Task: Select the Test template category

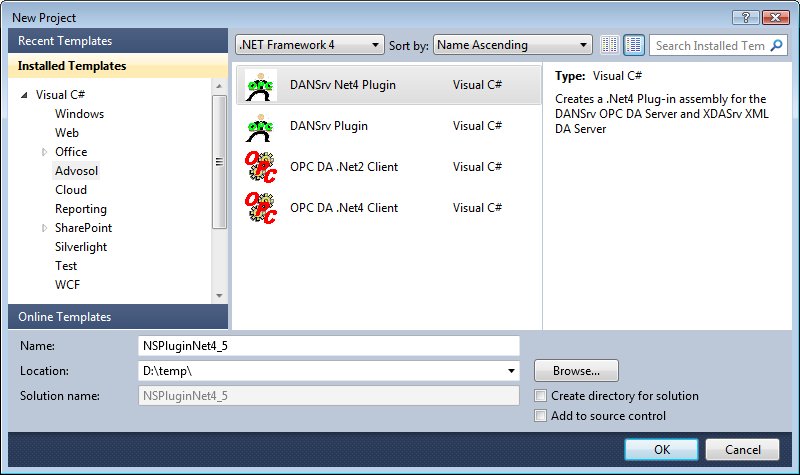Action: [66, 266]
